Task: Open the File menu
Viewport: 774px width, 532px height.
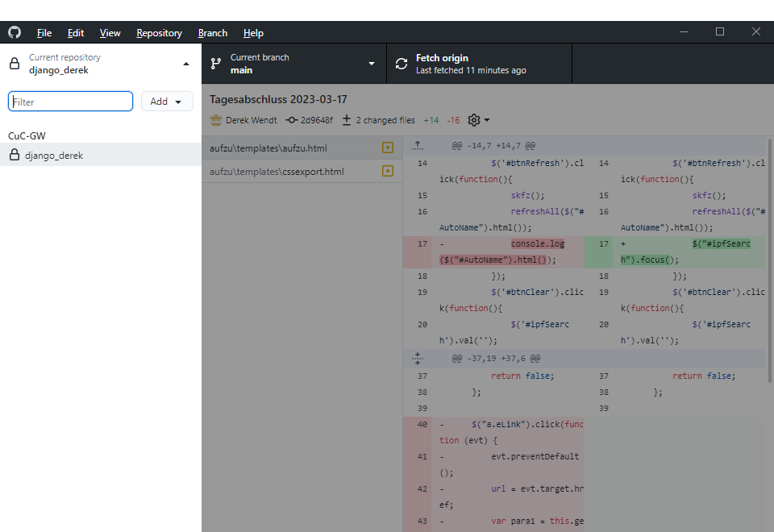Action: (x=44, y=33)
